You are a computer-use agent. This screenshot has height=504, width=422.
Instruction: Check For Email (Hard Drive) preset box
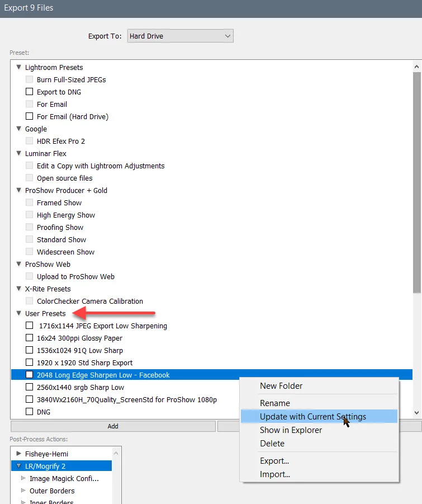tap(29, 116)
